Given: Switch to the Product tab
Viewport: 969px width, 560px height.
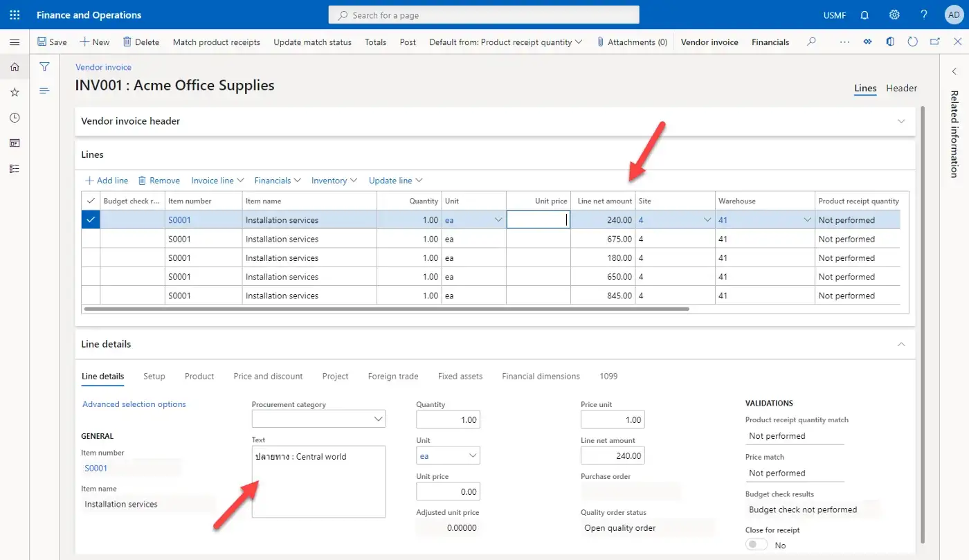Looking at the screenshot, I should click(x=199, y=377).
